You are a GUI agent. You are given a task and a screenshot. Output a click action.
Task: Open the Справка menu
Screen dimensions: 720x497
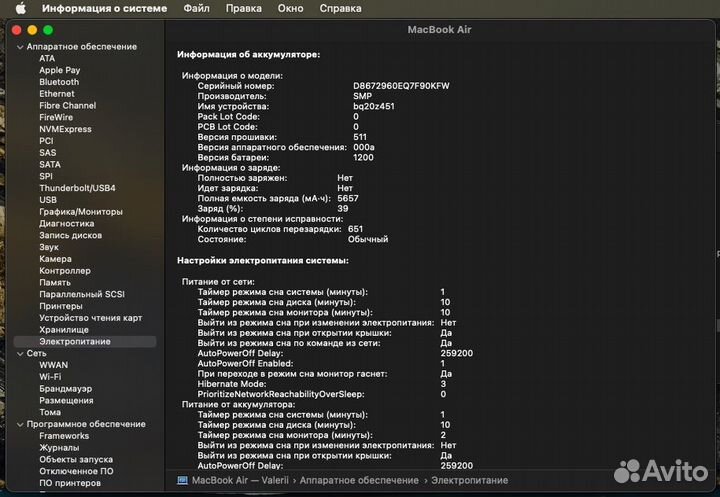pyautogui.click(x=340, y=8)
